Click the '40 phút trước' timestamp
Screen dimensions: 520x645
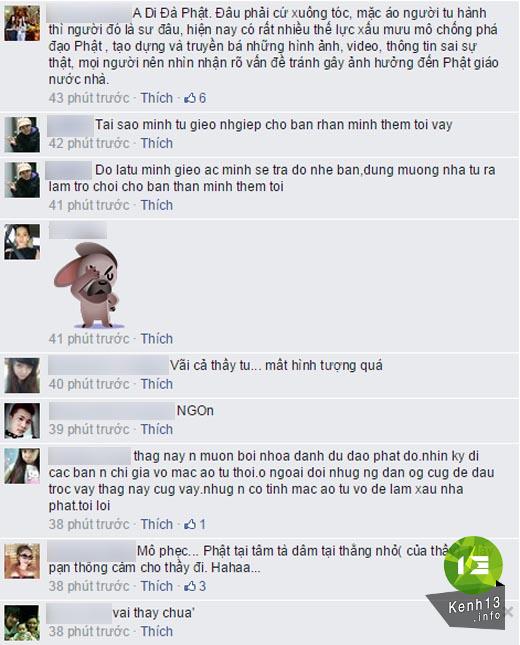point(89,384)
